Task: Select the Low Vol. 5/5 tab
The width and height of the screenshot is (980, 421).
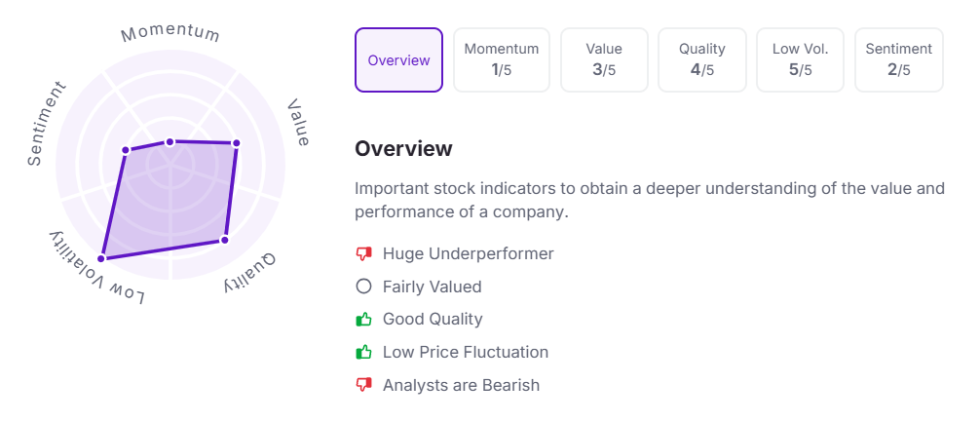Action: tap(800, 60)
